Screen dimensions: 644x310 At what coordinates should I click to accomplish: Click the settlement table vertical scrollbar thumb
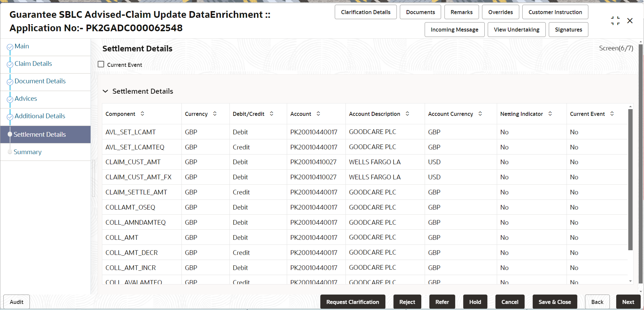[630, 180]
